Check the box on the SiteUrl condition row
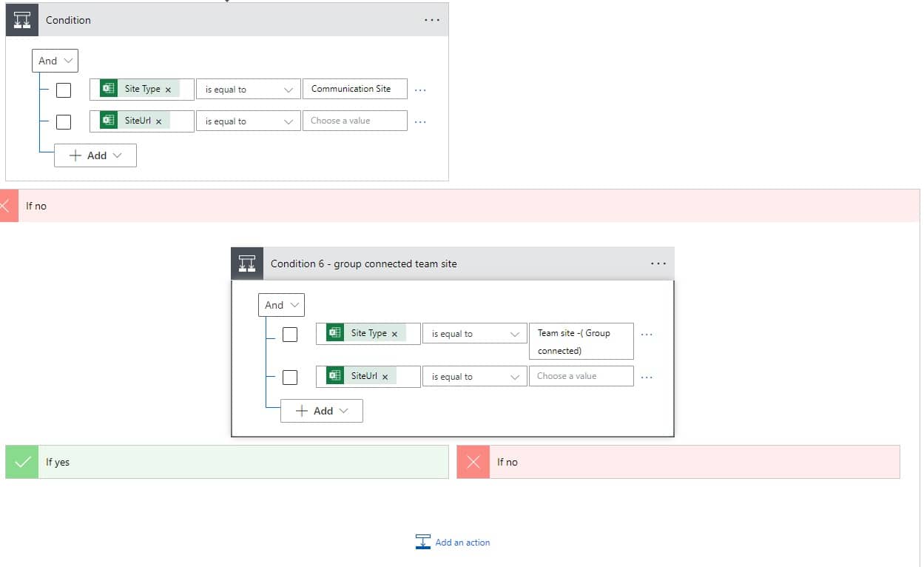 tap(64, 121)
